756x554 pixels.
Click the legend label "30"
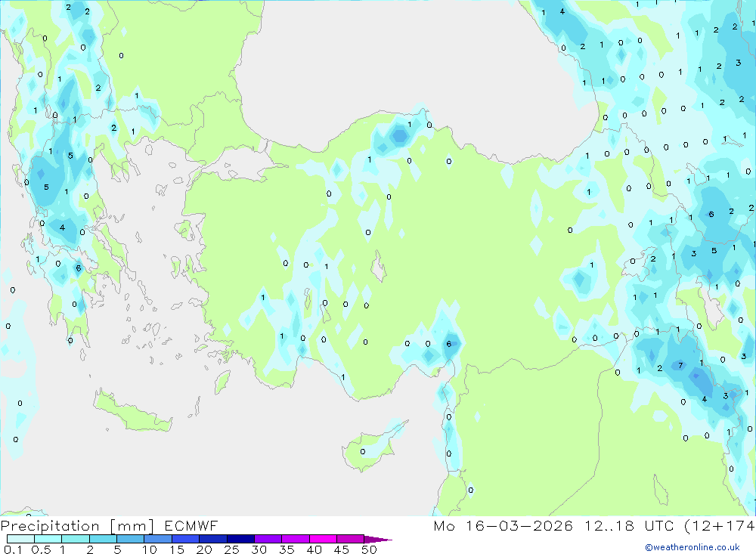[x=259, y=549]
